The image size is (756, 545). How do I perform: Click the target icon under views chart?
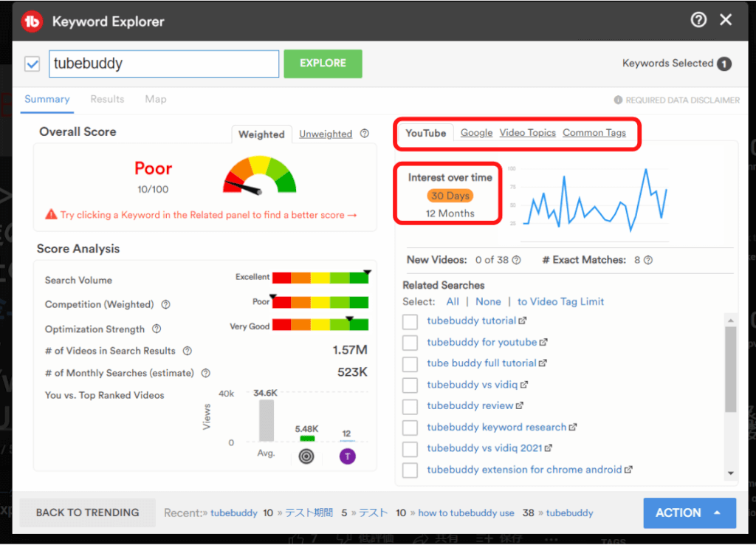(306, 456)
